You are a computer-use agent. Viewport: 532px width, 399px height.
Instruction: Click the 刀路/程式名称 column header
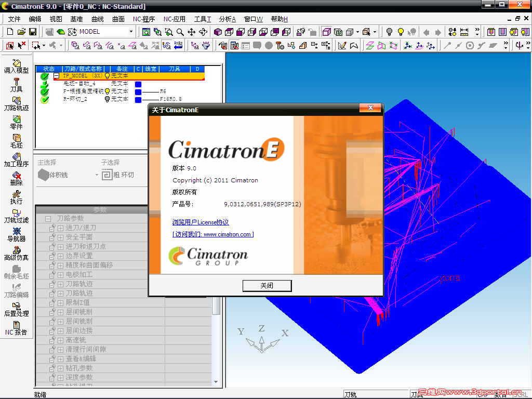[x=84, y=69]
